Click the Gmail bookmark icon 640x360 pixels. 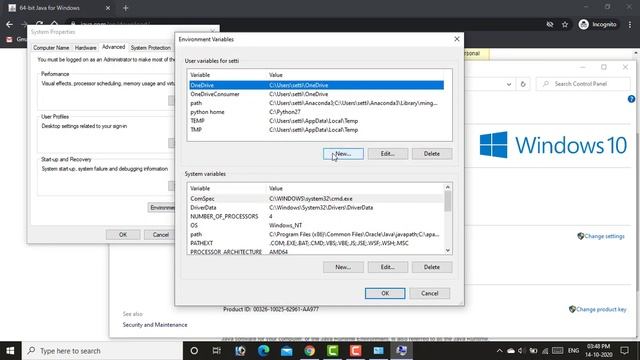click(x=9, y=39)
